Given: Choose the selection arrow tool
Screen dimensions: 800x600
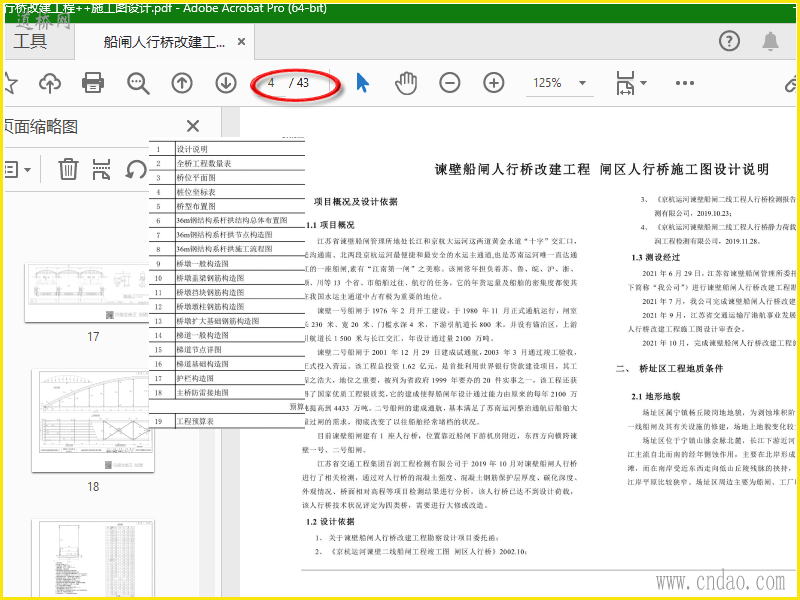Looking at the screenshot, I should point(362,83).
